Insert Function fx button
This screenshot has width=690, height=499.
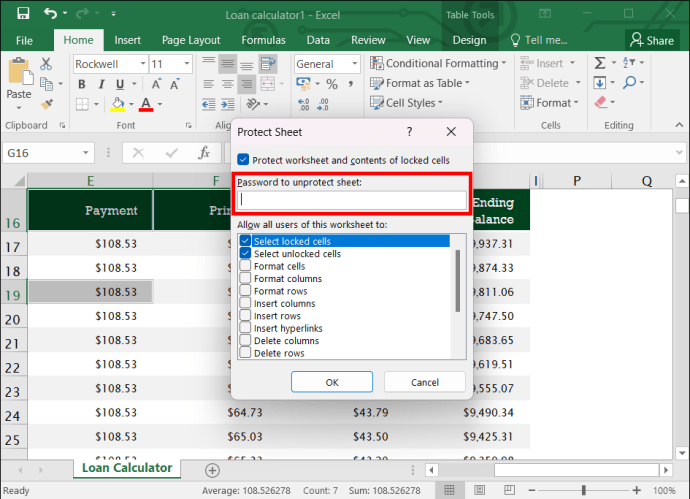pyautogui.click(x=204, y=153)
